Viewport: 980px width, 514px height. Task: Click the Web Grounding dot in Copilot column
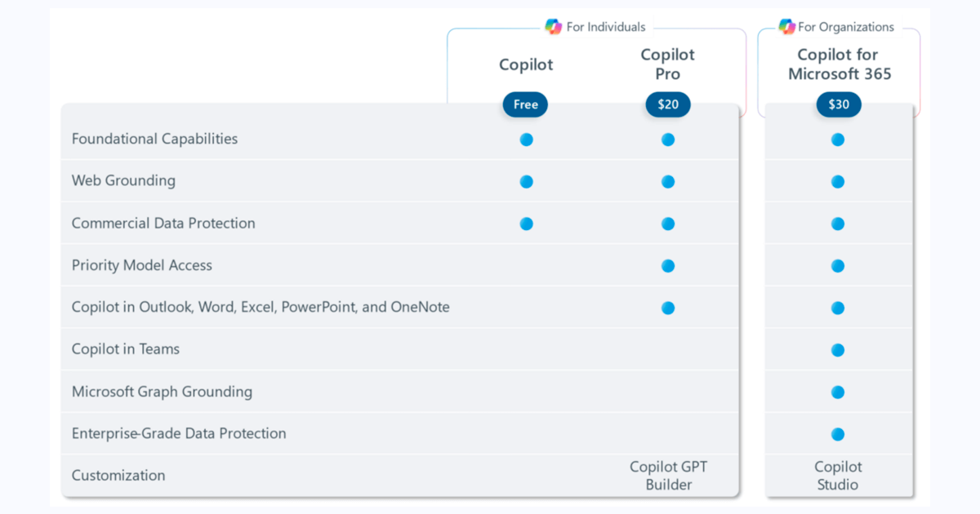click(x=526, y=181)
